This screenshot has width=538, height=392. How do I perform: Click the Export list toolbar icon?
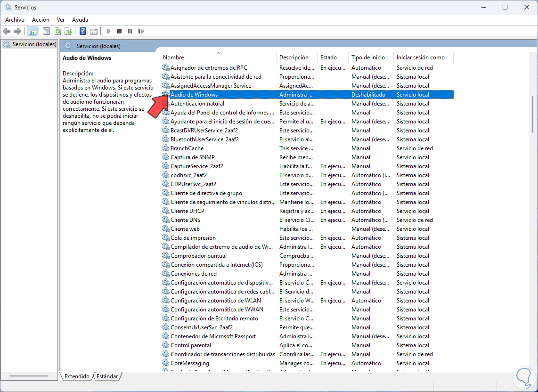[68, 31]
